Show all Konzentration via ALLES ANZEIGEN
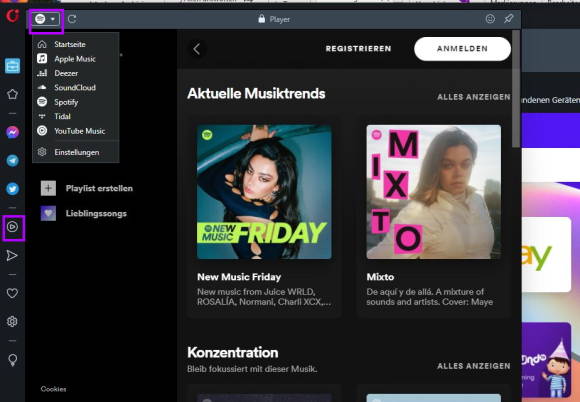The image size is (580, 402). (x=473, y=366)
